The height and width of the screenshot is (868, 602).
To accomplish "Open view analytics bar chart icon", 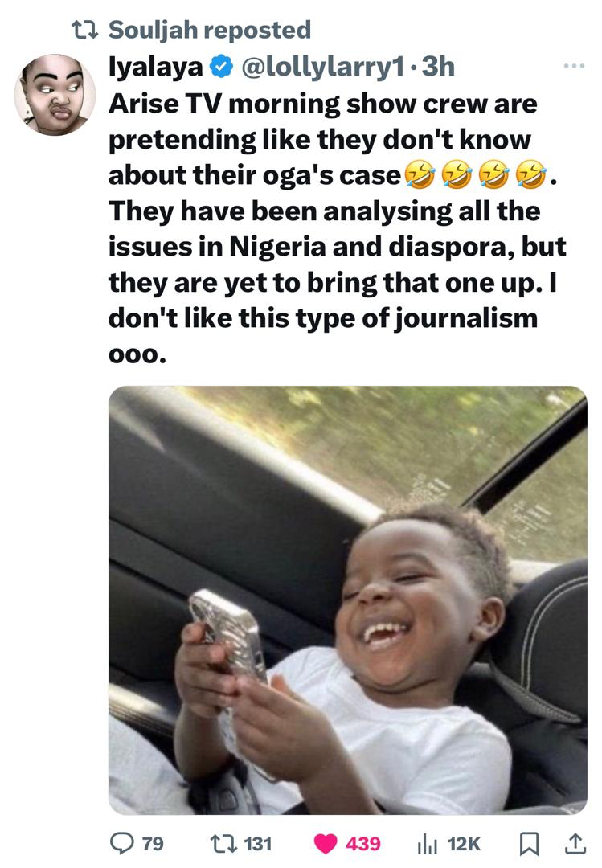I will (x=427, y=844).
